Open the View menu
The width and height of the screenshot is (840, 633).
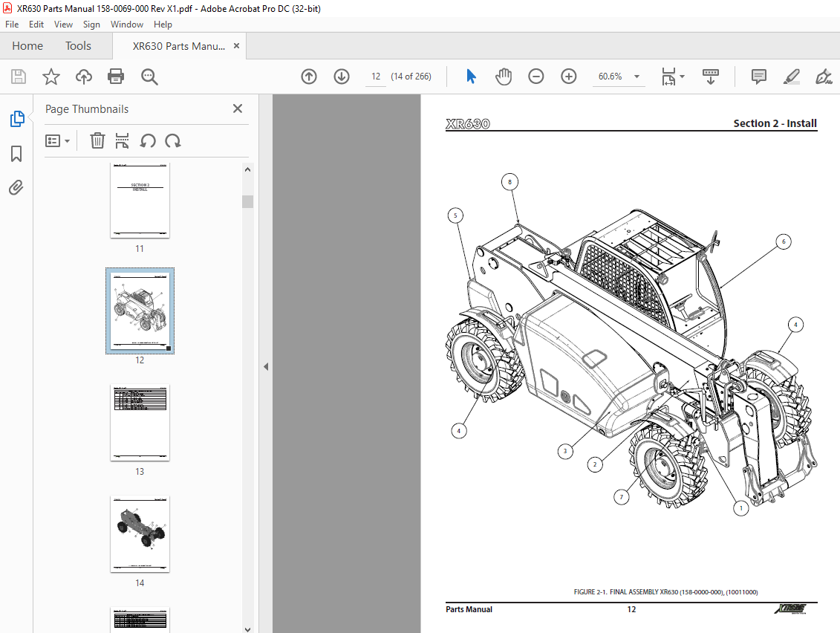(63, 24)
